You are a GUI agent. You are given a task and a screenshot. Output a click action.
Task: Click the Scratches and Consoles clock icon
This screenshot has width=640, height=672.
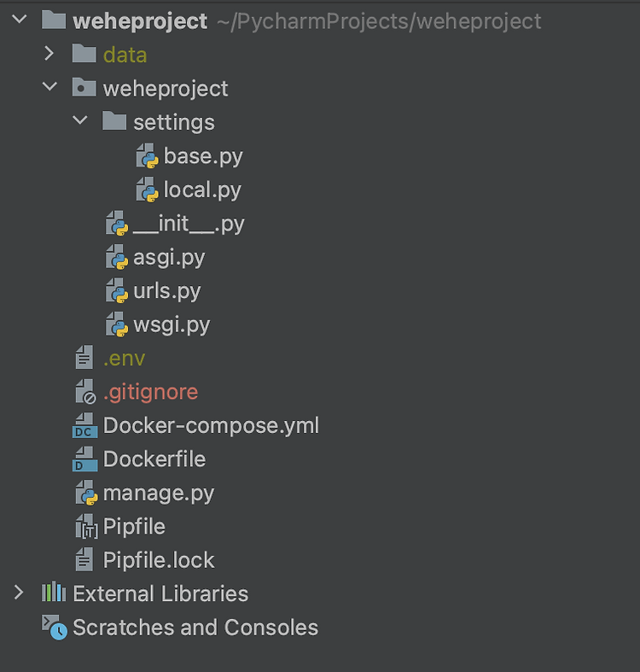click(x=55, y=628)
